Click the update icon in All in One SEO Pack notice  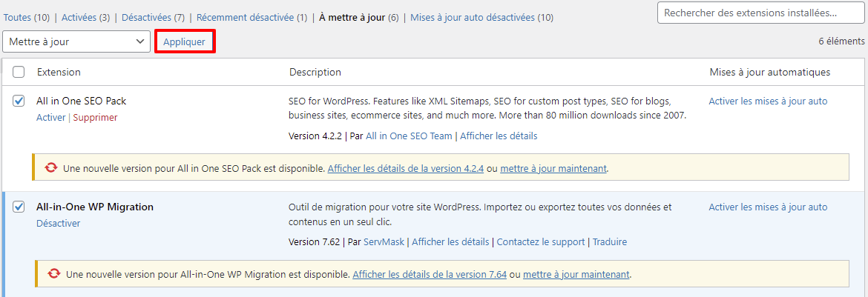tap(51, 168)
